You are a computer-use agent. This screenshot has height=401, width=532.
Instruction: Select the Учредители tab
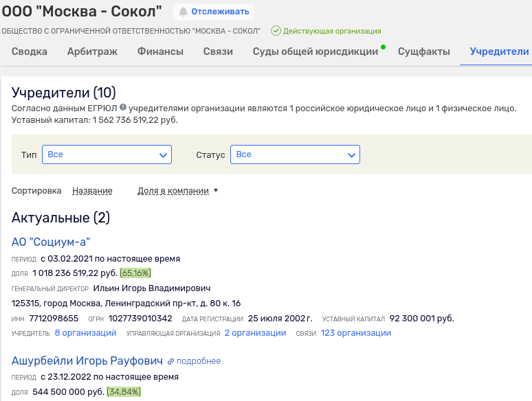pyautogui.click(x=499, y=51)
